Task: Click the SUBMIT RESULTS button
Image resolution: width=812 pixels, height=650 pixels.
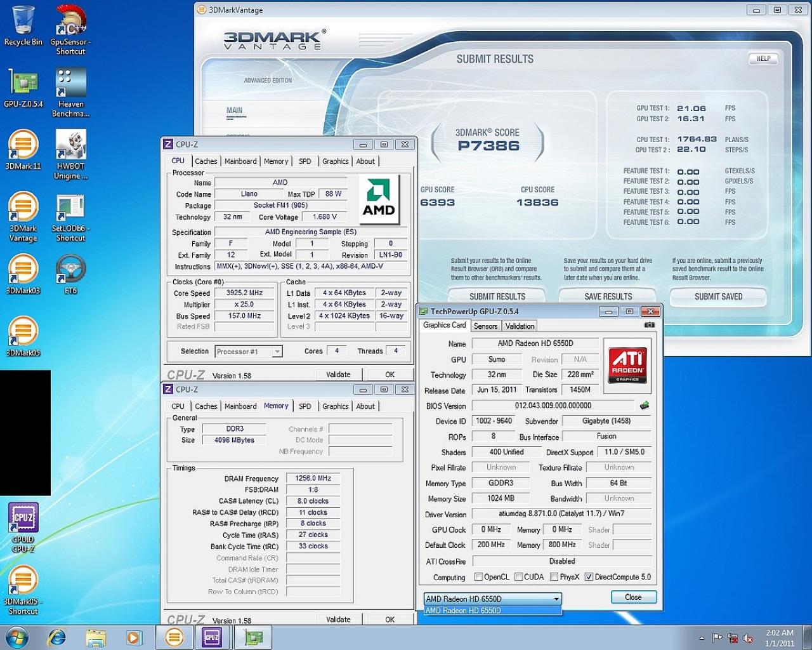Action: click(x=497, y=296)
